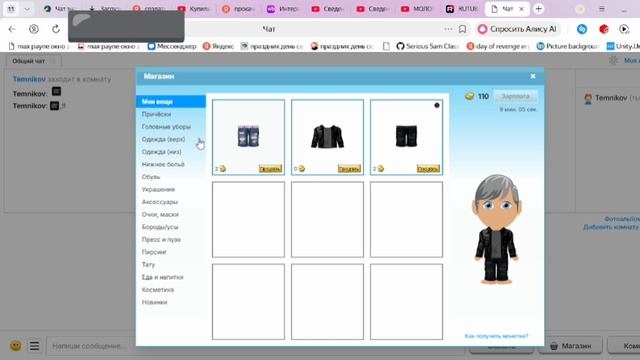
Task: Open a new browser tab
Action: (538, 9)
